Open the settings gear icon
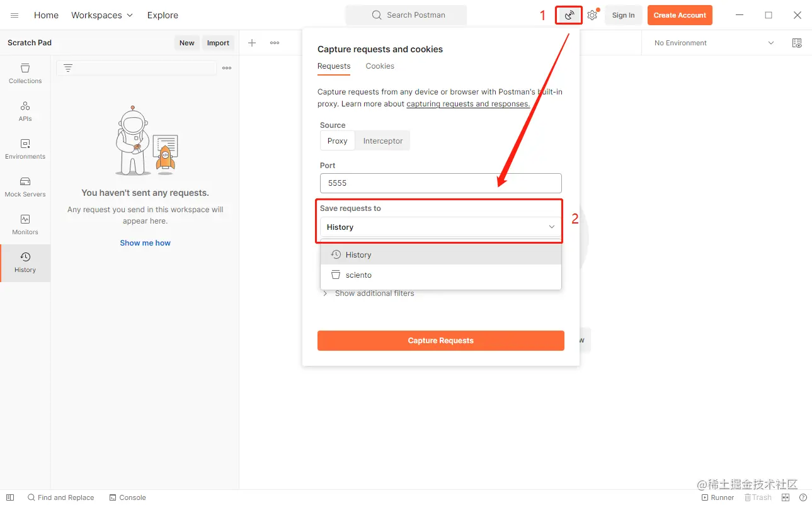 [592, 15]
